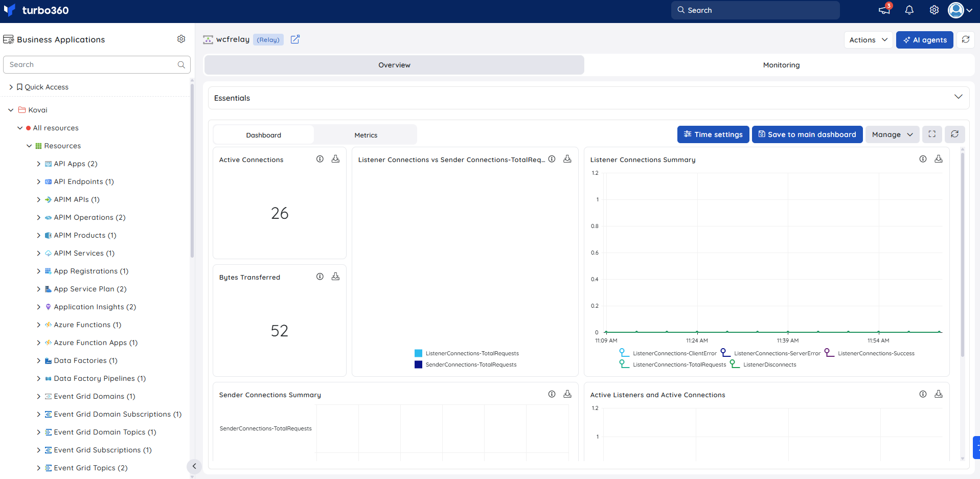Select Event Grid Topics (2) tree item
This screenshot has width=980, height=479.
click(x=90, y=468)
